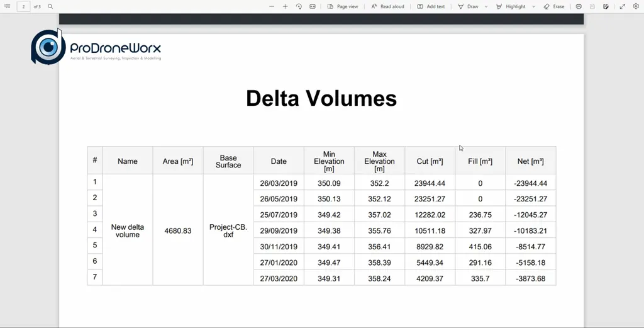Screen dimensions: 644x328
Task: Expand the Draw options dropdown arrow
Action: point(486,6)
